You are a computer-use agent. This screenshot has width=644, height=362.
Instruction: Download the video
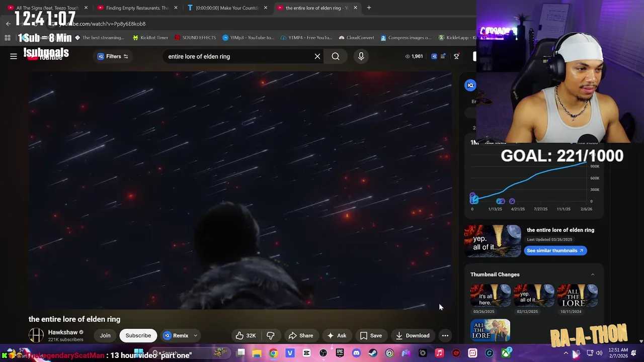tap(413, 335)
